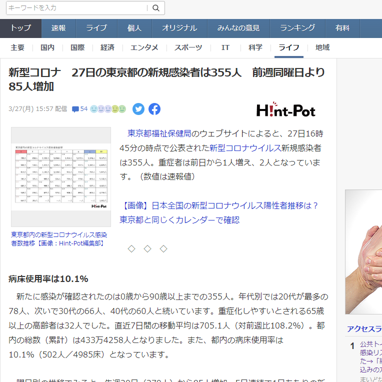The image size is (382, 382).
Task: Open the みんなの意見 tab
Action: click(238, 28)
